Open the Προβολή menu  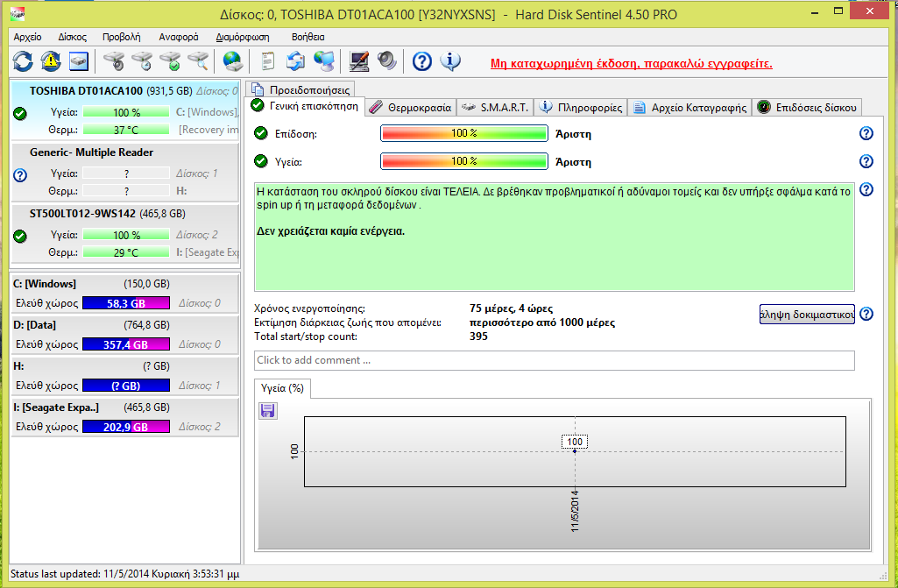(122, 37)
